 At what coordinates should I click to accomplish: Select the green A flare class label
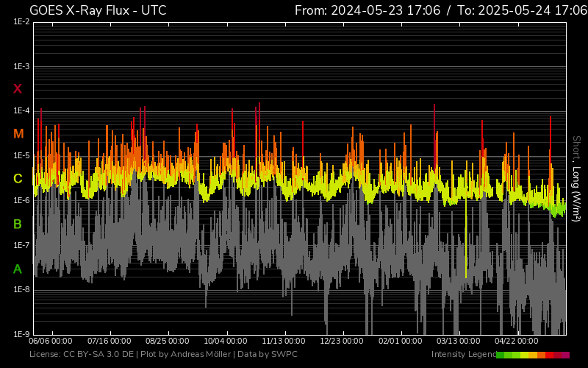click(18, 269)
